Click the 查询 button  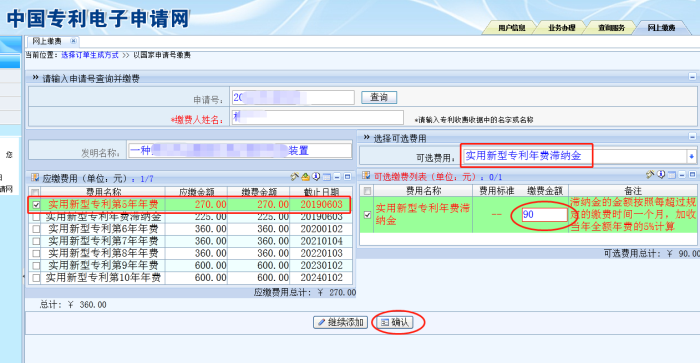379,97
